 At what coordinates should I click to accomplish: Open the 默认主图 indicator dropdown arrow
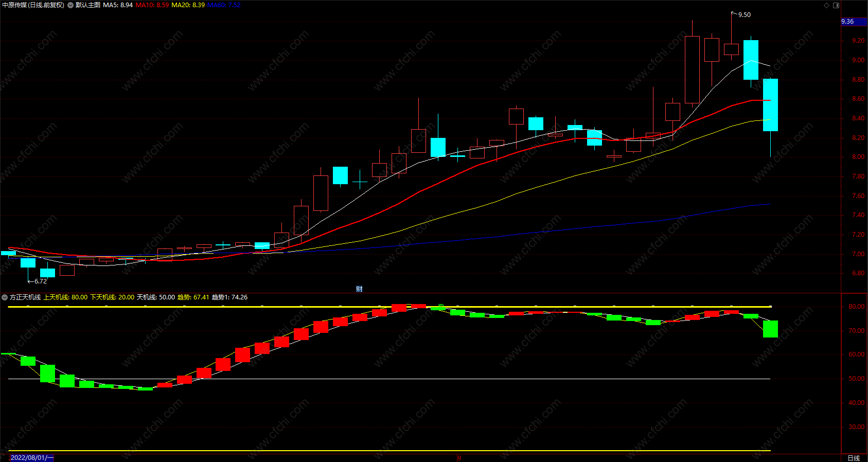tap(70, 5)
